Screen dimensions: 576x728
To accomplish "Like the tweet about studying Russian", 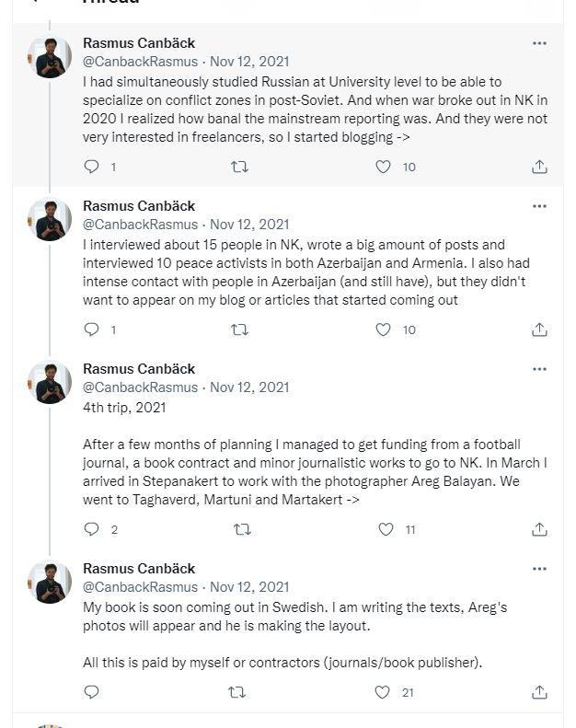I will pos(384,167).
